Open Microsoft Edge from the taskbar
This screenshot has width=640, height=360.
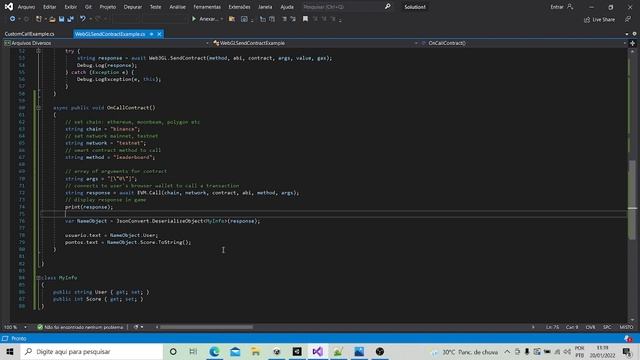coord(214,351)
